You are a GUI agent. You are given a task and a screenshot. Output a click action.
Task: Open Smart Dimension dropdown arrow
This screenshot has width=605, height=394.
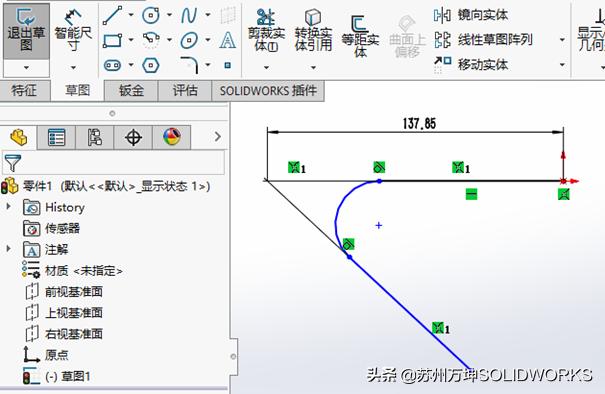[x=73, y=68]
